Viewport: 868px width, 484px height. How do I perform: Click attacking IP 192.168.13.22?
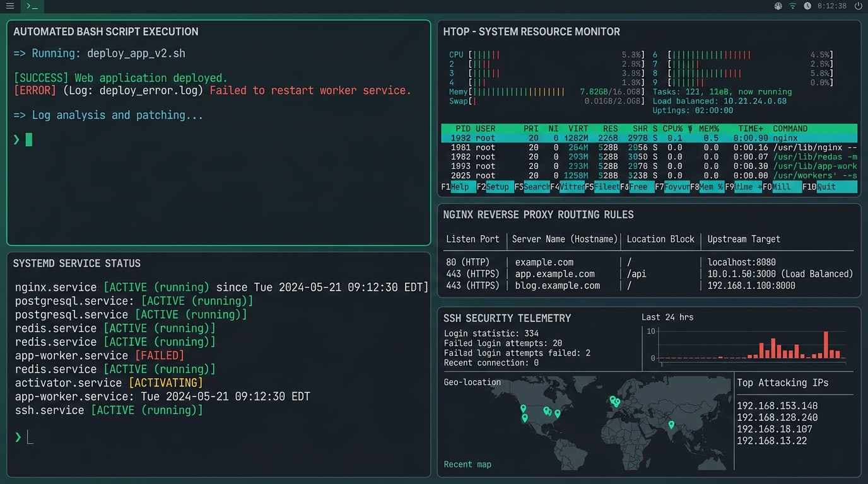772,441
